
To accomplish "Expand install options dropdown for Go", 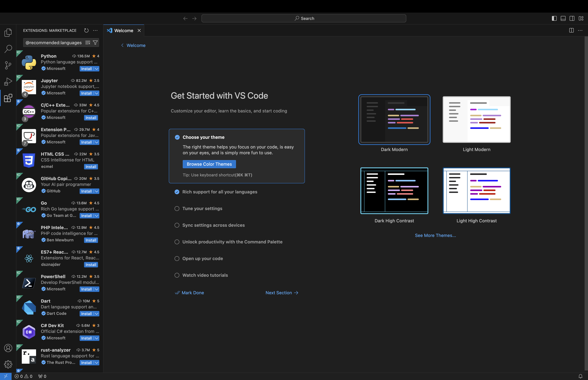I will [x=97, y=216].
